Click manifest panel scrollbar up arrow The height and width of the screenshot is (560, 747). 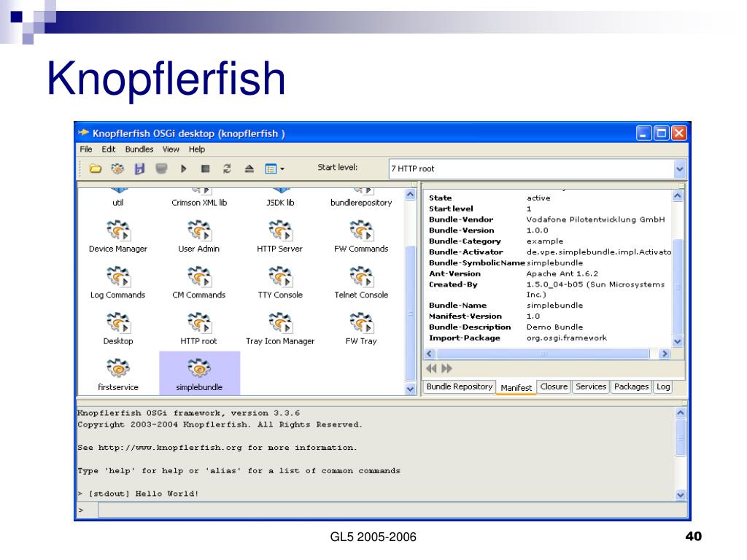(x=678, y=195)
